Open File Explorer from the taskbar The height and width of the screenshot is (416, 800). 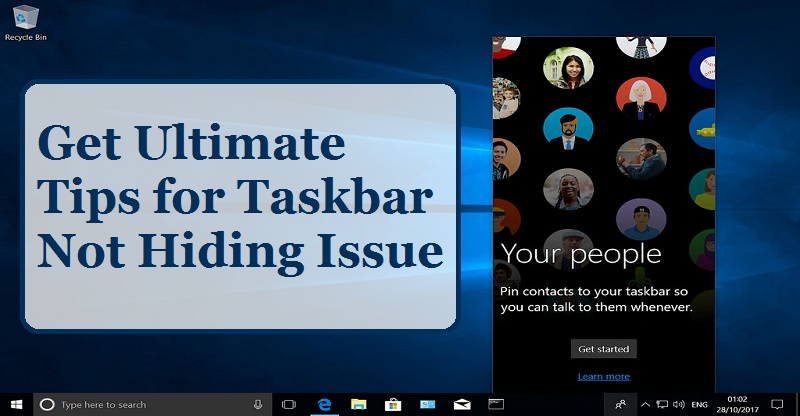coord(359,405)
